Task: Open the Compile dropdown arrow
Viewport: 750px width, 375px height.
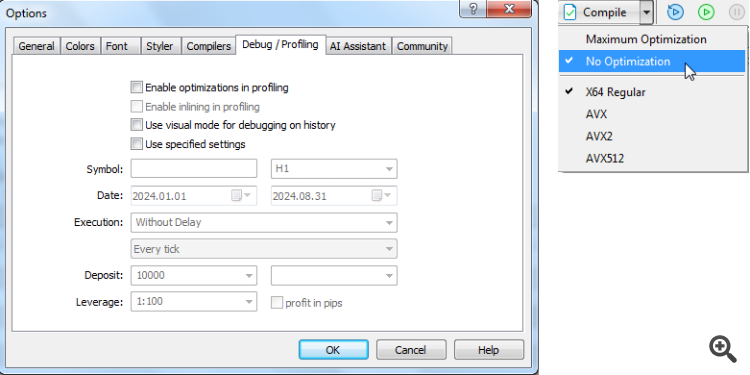Action: pos(647,12)
